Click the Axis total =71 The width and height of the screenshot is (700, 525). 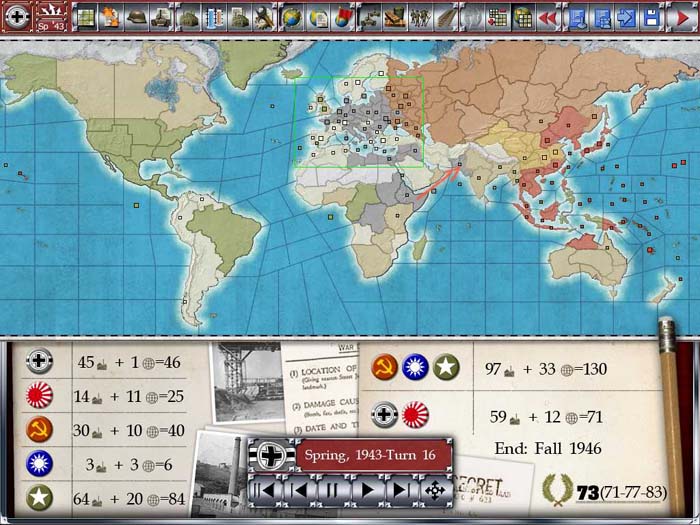click(x=589, y=417)
